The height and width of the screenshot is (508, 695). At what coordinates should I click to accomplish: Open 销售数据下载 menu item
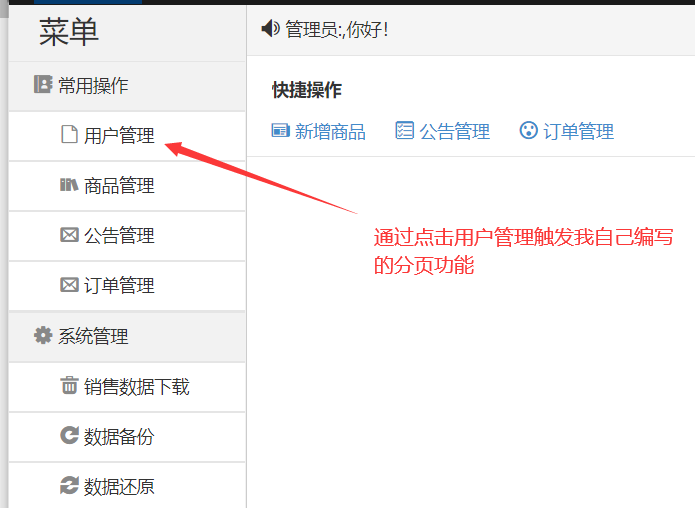[x=127, y=387]
